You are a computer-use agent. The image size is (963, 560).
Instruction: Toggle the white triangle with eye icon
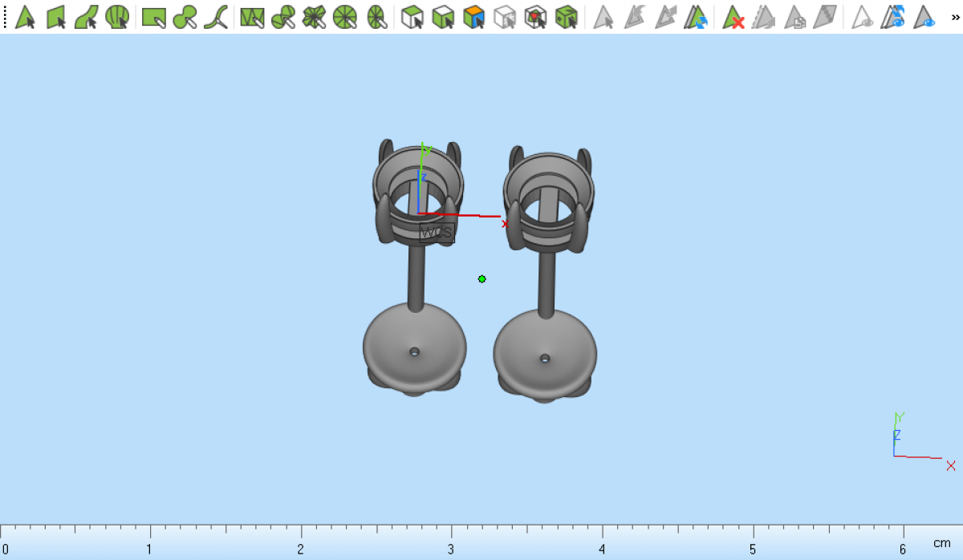(x=862, y=17)
